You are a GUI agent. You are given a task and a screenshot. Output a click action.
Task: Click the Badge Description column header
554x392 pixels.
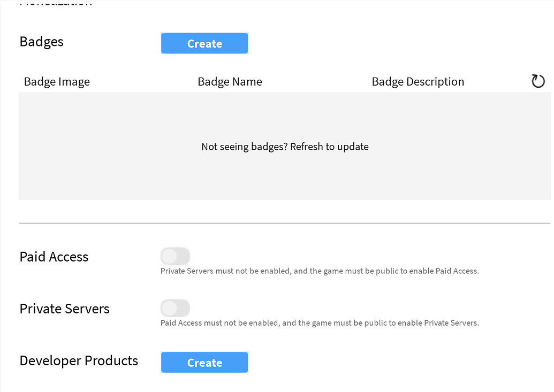tap(418, 82)
